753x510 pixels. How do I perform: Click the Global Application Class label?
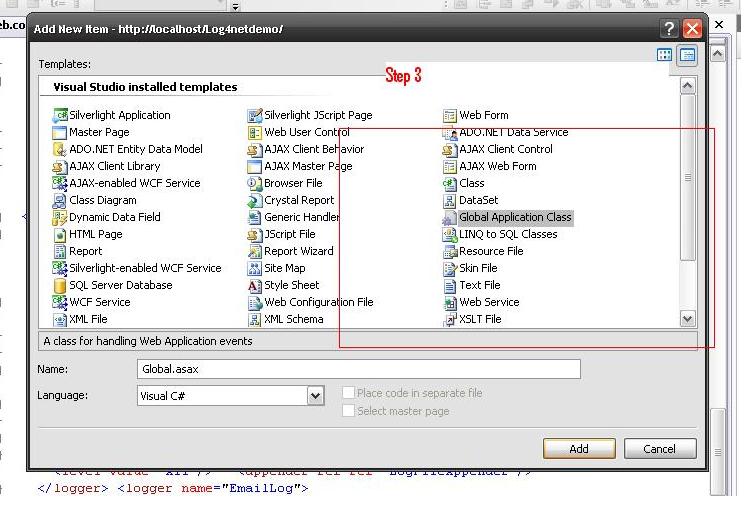[x=515, y=217]
